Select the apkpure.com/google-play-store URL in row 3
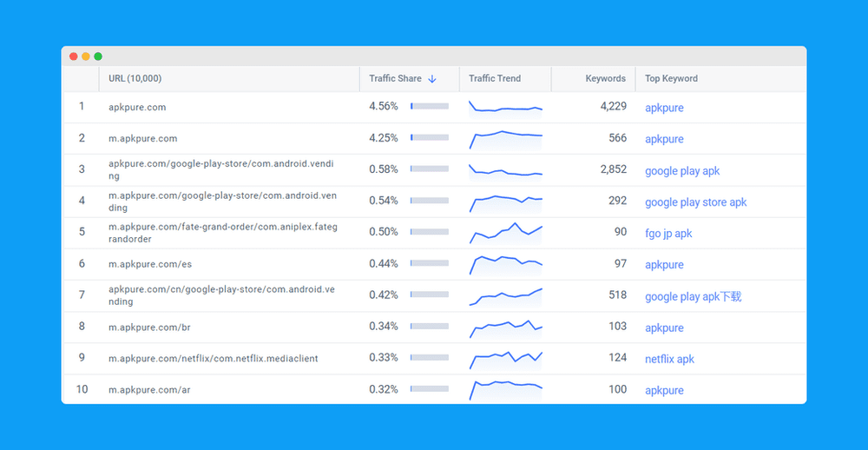This screenshot has width=868, height=450. 221,169
